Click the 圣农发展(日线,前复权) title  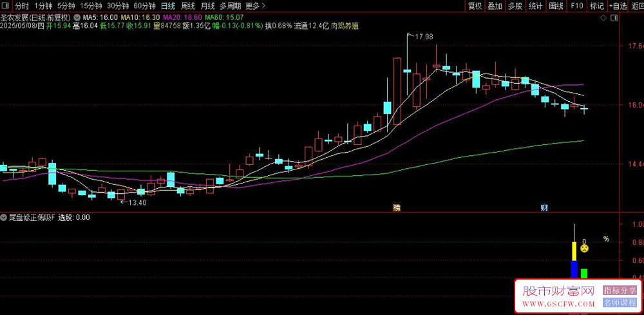tap(35, 18)
